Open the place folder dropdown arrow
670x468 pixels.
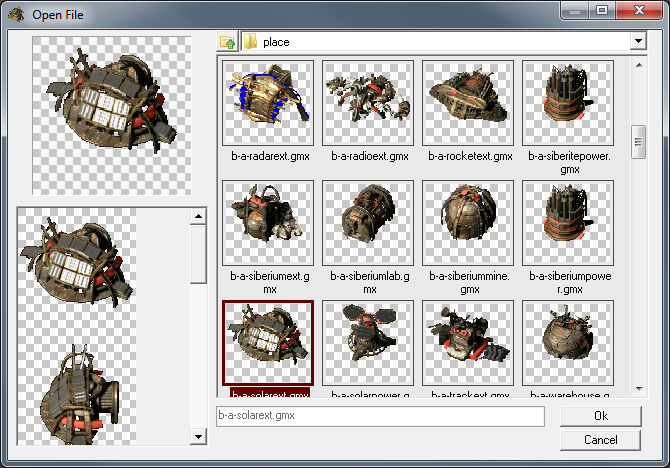pyautogui.click(x=638, y=41)
